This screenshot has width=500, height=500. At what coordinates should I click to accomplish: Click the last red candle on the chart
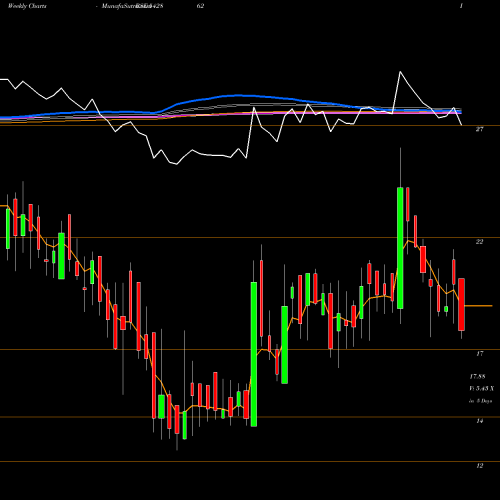tap(461, 304)
